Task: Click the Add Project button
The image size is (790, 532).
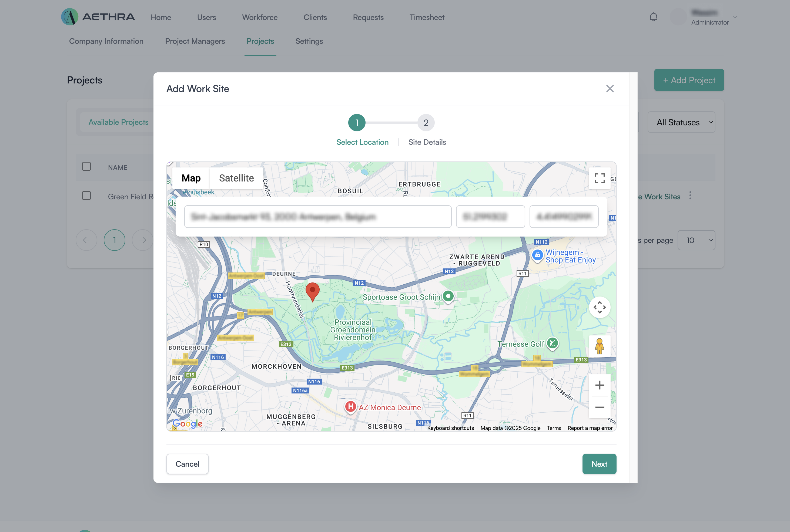Action: 689,80
